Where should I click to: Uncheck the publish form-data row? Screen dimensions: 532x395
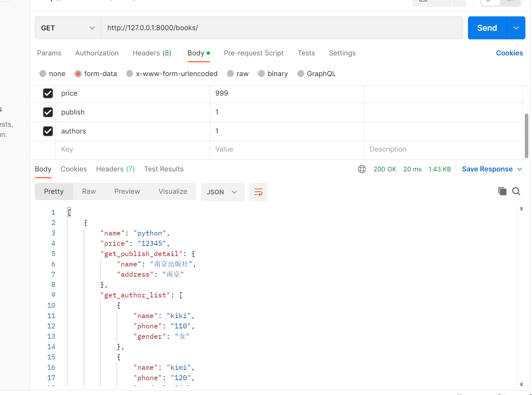tap(48, 112)
